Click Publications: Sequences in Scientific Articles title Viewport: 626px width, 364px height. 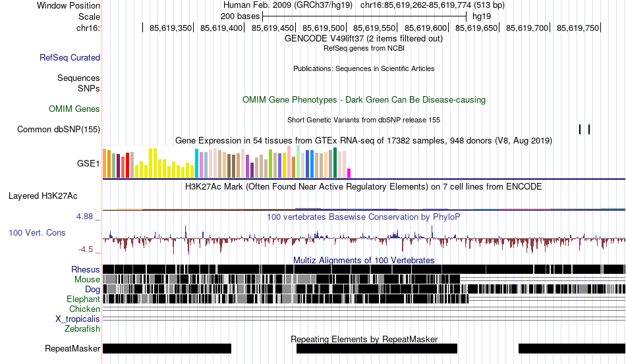(x=364, y=68)
